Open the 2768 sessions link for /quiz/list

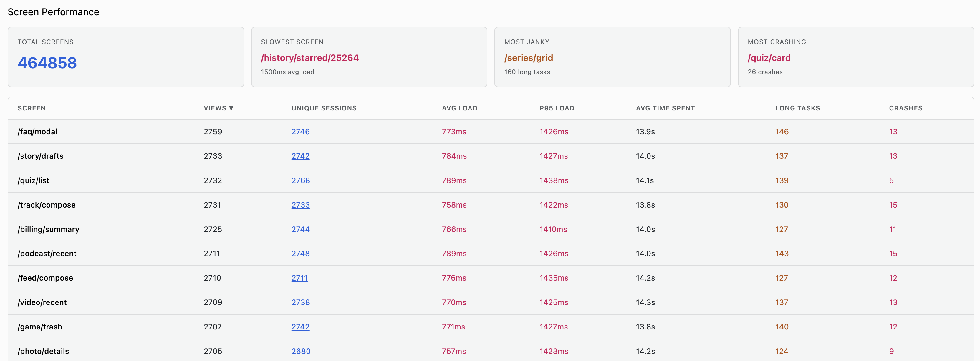(301, 180)
